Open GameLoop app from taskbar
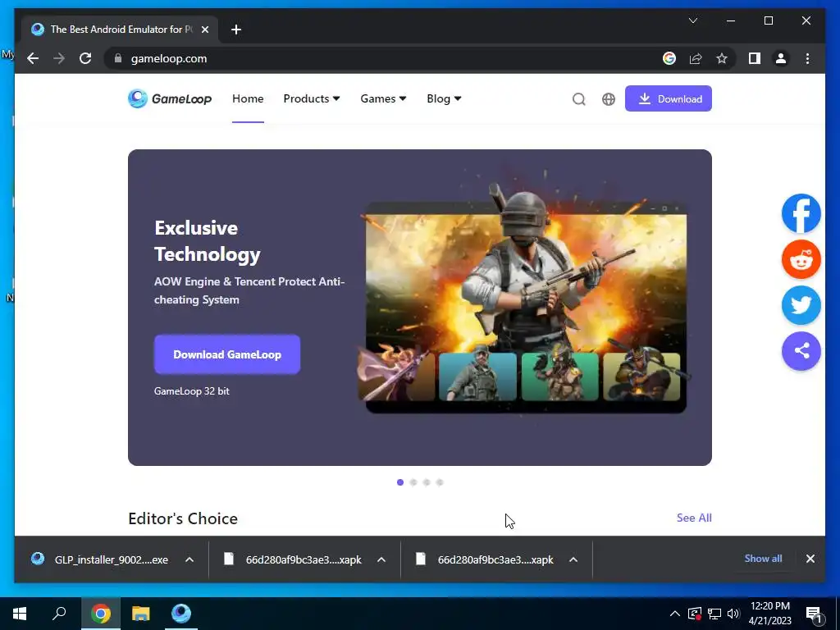The width and height of the screenshot is (840, 630). click(x=181, y=614)
